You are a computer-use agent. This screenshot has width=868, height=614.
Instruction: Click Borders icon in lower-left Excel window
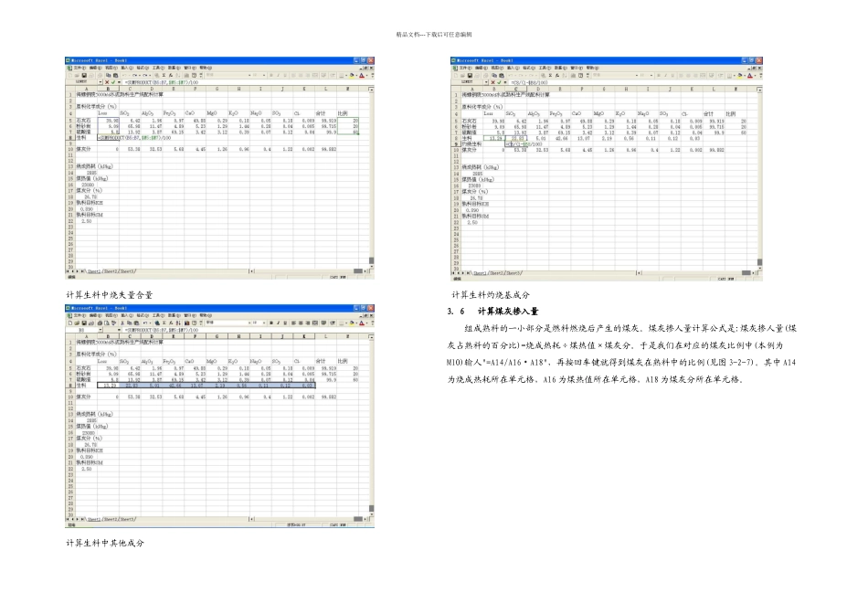342,323
